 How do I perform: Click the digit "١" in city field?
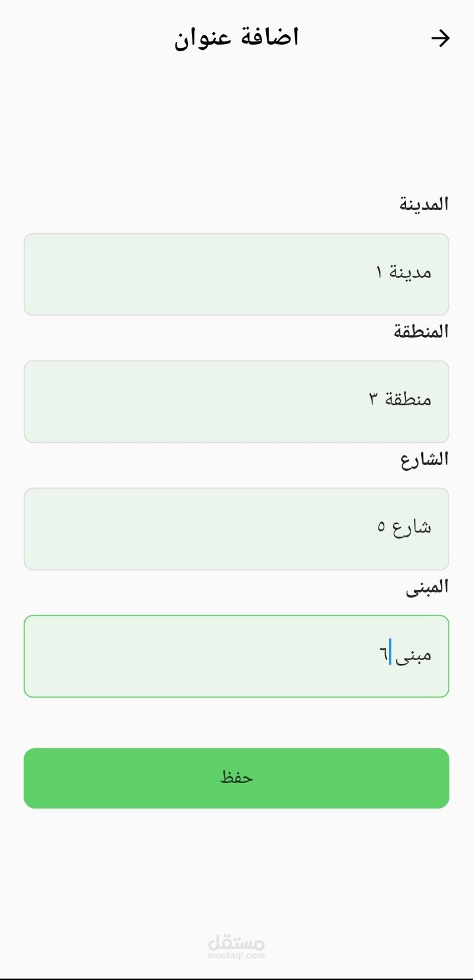point(379,272)
